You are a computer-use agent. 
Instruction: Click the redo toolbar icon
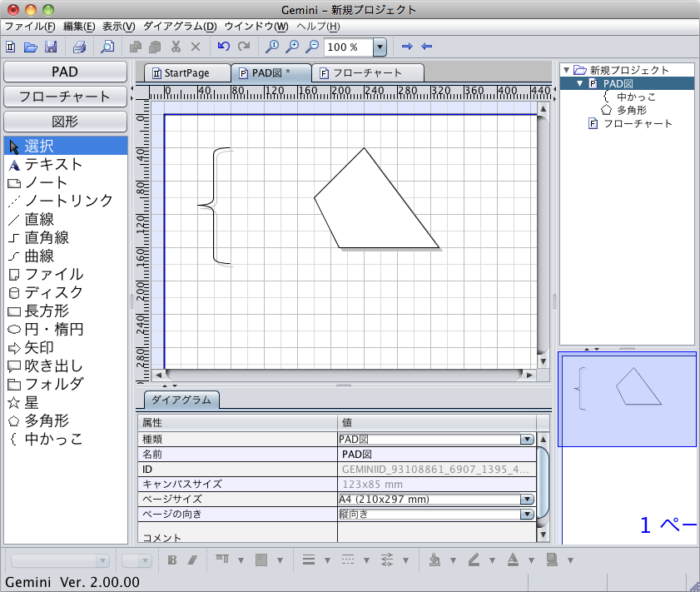[x=244, y=46]
